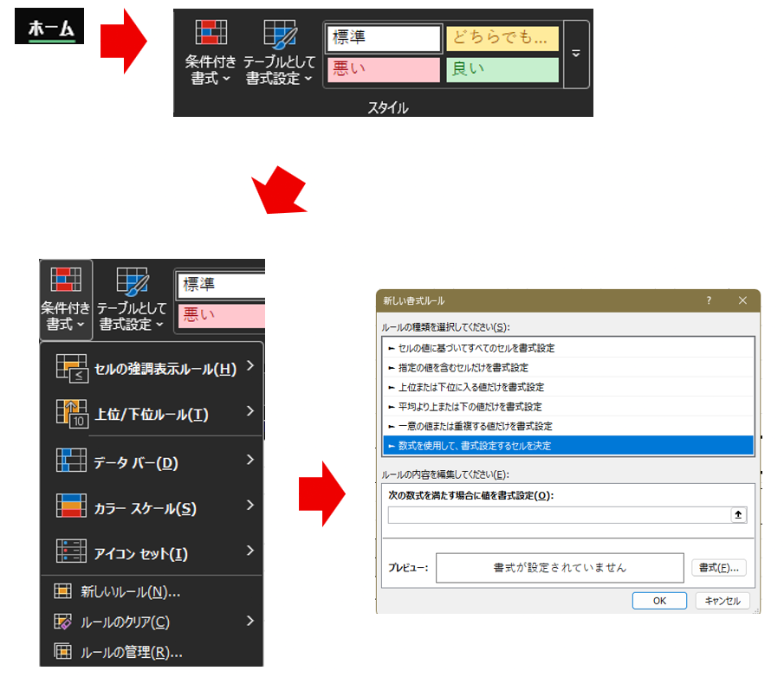The image size is (784, 677).
Task: Click the 書式(F)... button
Action: [718, 568]
